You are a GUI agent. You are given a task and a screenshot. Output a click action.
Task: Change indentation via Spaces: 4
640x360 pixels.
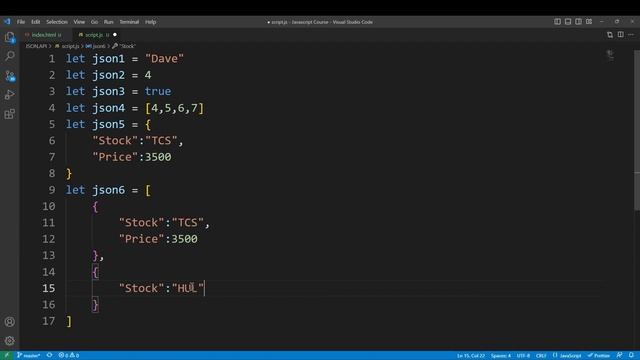click(501, 356)
